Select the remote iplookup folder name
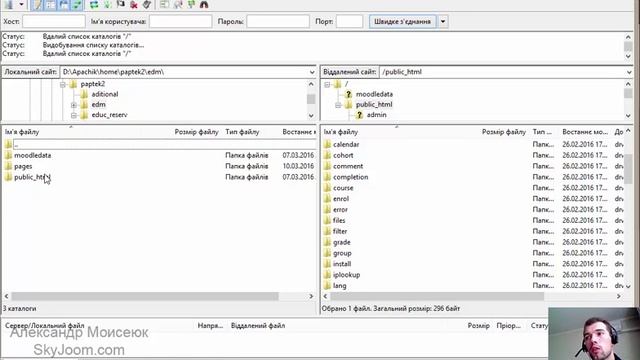640x360 pixels. [347, 275]
